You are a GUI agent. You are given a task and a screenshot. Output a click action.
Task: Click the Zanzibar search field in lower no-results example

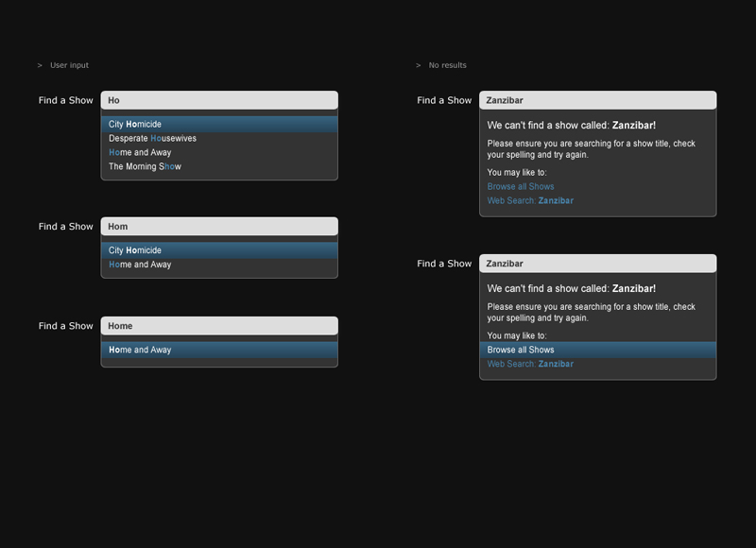click(597, 264)
